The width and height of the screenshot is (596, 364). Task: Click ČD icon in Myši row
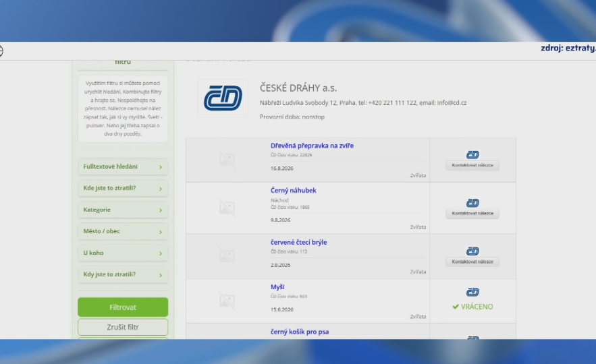pos(472,292)
